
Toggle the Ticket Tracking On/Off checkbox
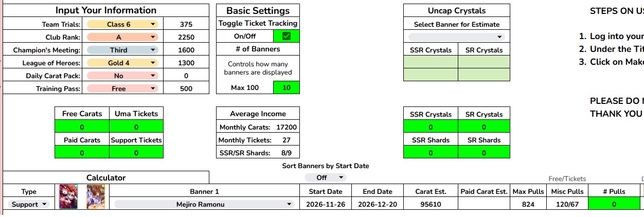[x=287, y=36]
